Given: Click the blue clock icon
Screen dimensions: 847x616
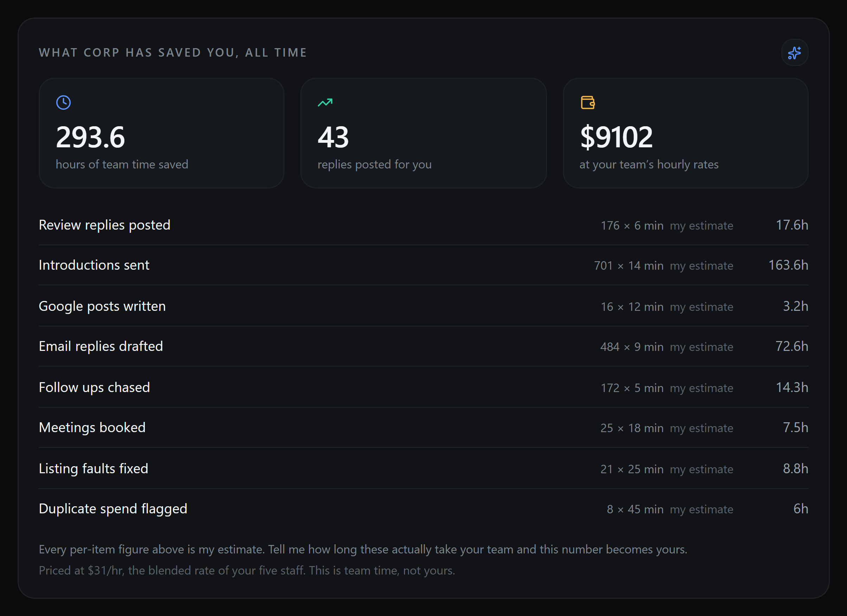Looking at the screenshot, I should (64, 102).
